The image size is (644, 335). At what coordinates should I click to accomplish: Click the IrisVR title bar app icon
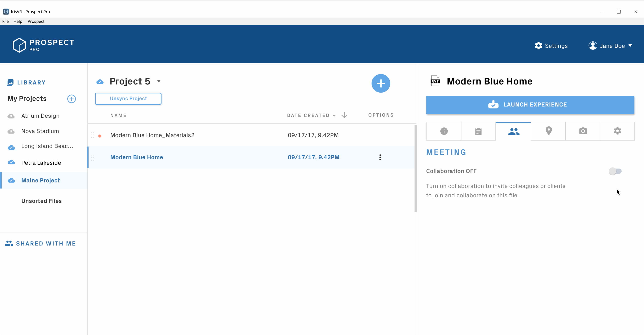point(6,11)
